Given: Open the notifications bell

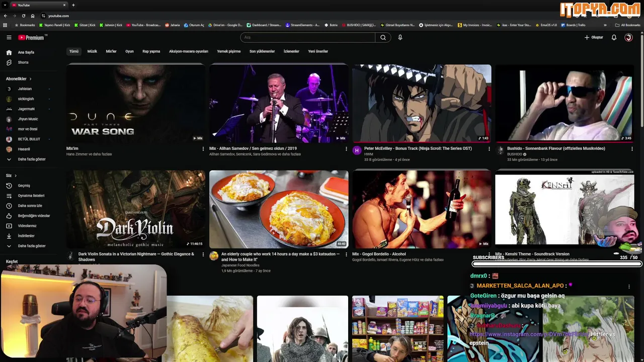Looking at the screenshot, I should click(614, 37).
